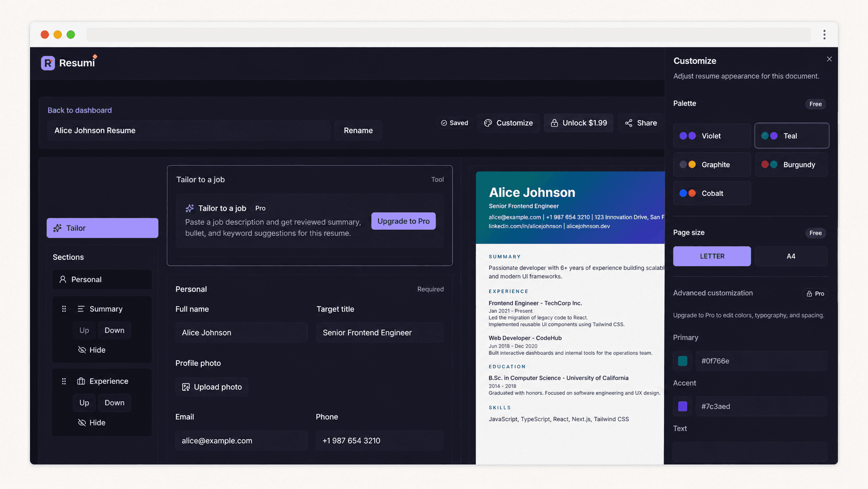Select the Teal palette
Viewport: 868px width, 489px height.
click(792, 136)
